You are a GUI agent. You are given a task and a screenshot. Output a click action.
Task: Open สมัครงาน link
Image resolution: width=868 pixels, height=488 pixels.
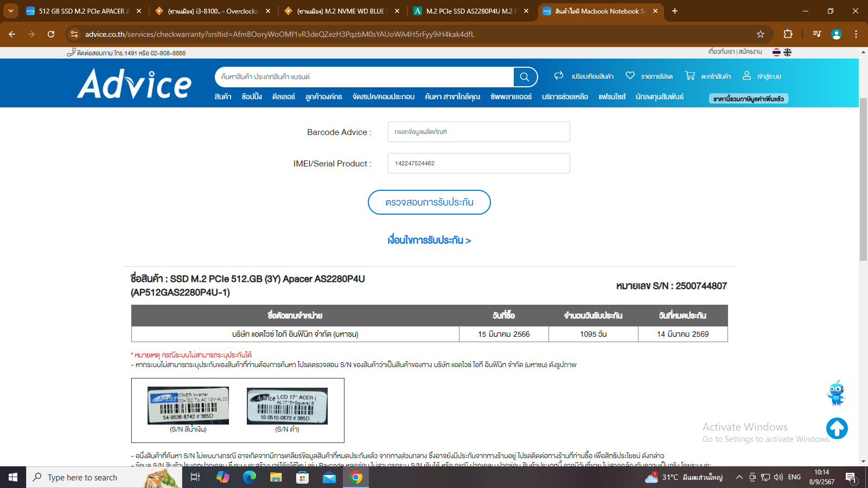pyautogui.click(x=750, y=52)
